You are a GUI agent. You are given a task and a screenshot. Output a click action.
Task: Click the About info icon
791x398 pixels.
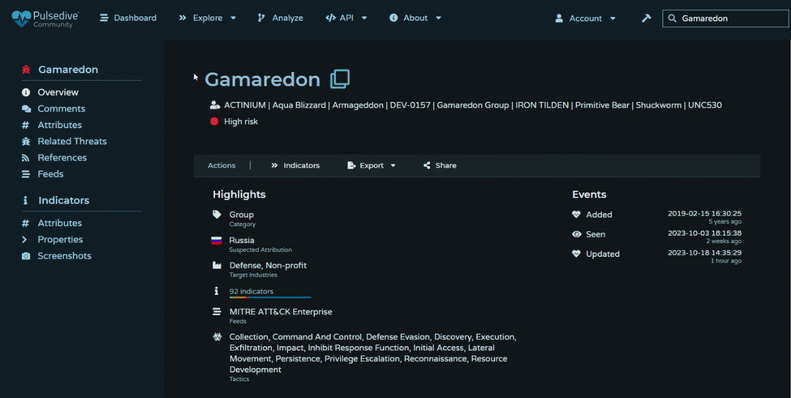[x=393, y=18]
